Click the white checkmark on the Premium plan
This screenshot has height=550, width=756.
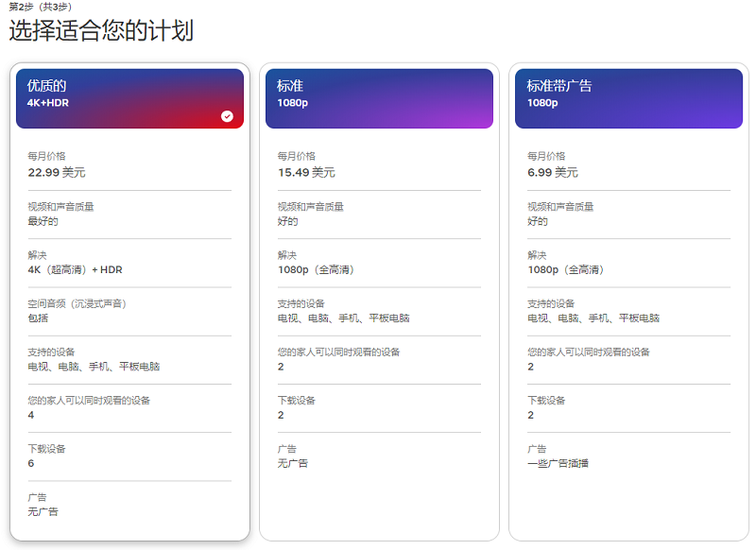pyautogui.click(x=227, y=116)
